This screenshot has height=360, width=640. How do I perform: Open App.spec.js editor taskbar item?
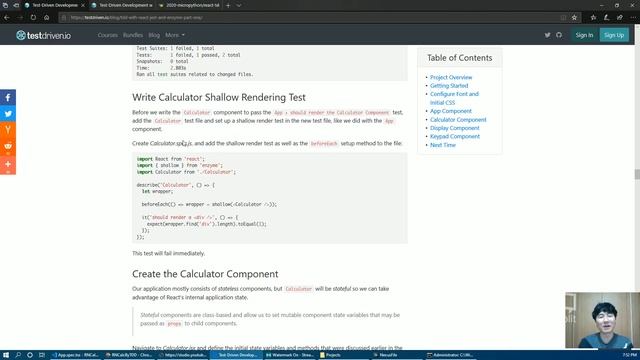point(76,355)
